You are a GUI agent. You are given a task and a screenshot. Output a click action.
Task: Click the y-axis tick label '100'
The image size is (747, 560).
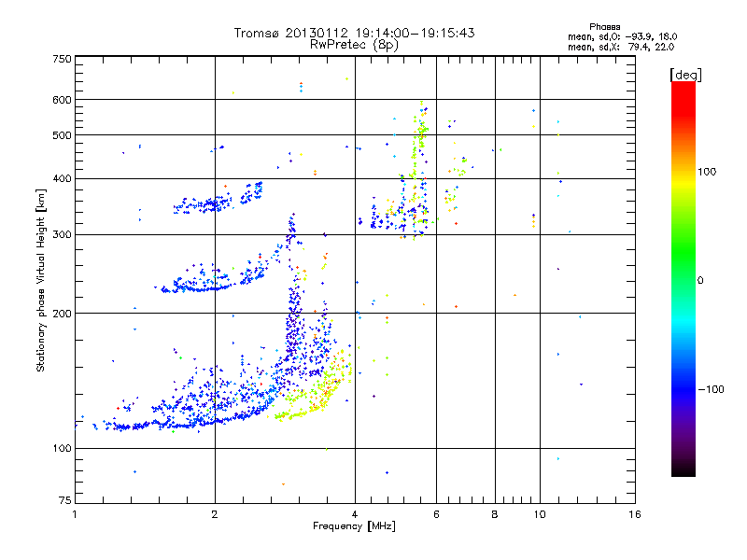pyautogui.click(x=62, y=448)
